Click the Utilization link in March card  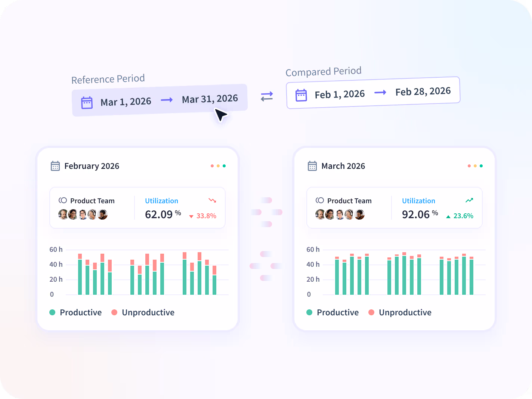(418, 201)
